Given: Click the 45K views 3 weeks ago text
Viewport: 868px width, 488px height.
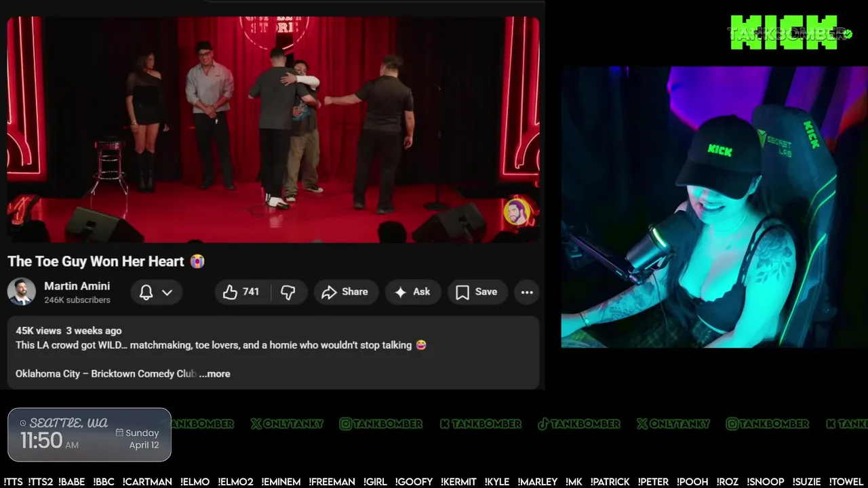Looking at the screenshot, I should pos(68,331).
